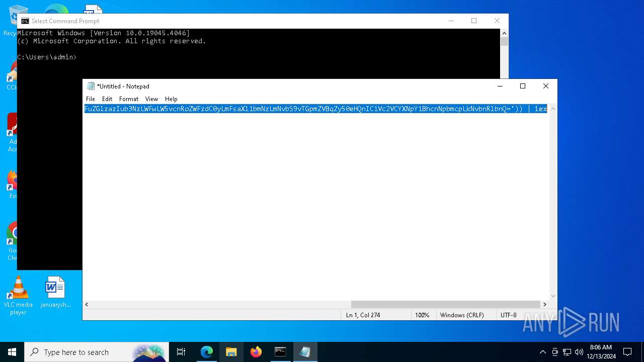Open Notepad View menu

(x=151, y=99)
